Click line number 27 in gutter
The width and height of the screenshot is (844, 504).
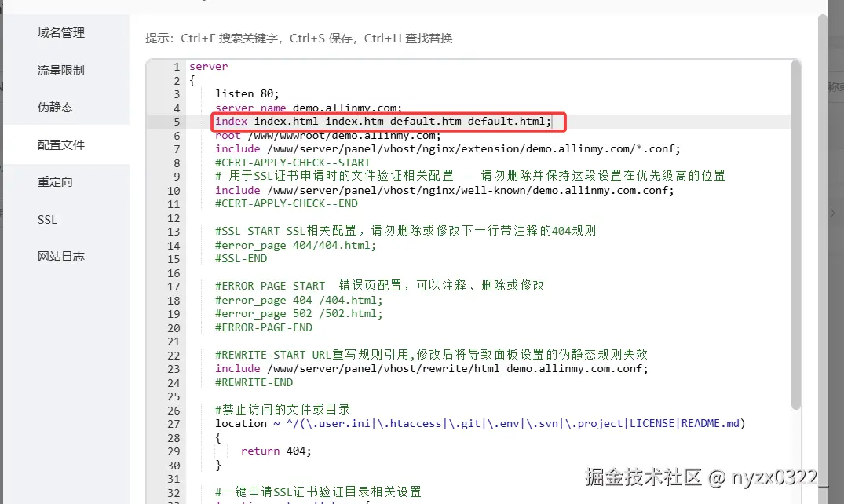coord(174,424)
